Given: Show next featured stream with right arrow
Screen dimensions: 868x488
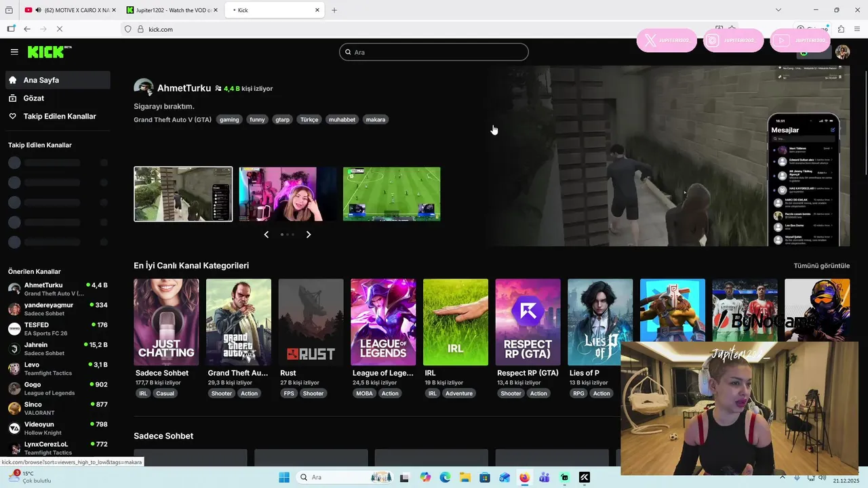Looking at the screenshot, I should [x=309, y=235].
